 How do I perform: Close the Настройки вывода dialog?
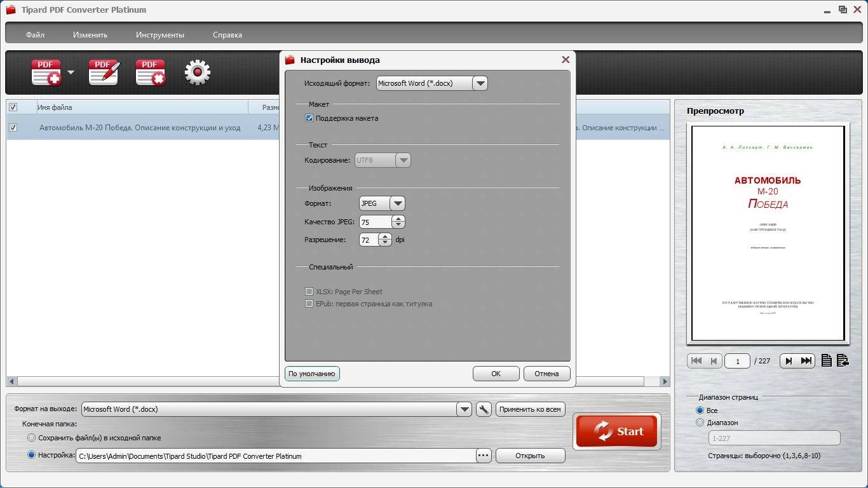tap(565, 60)
